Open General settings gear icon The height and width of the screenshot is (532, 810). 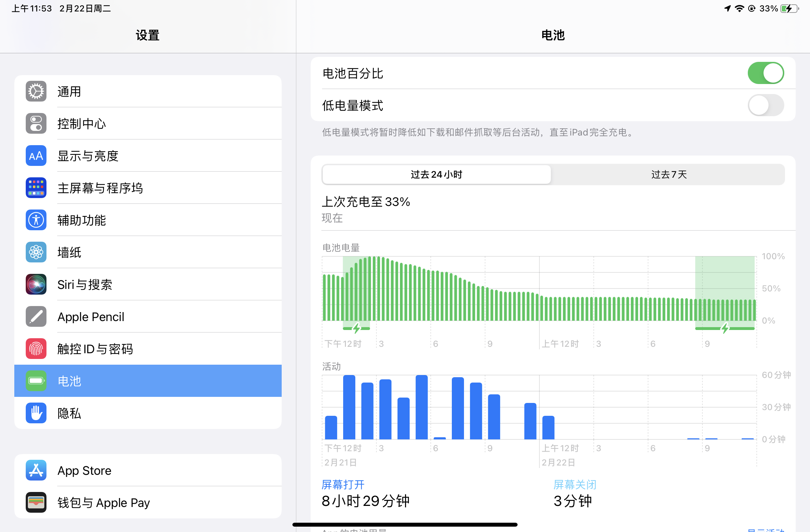[x=36, y=92]
